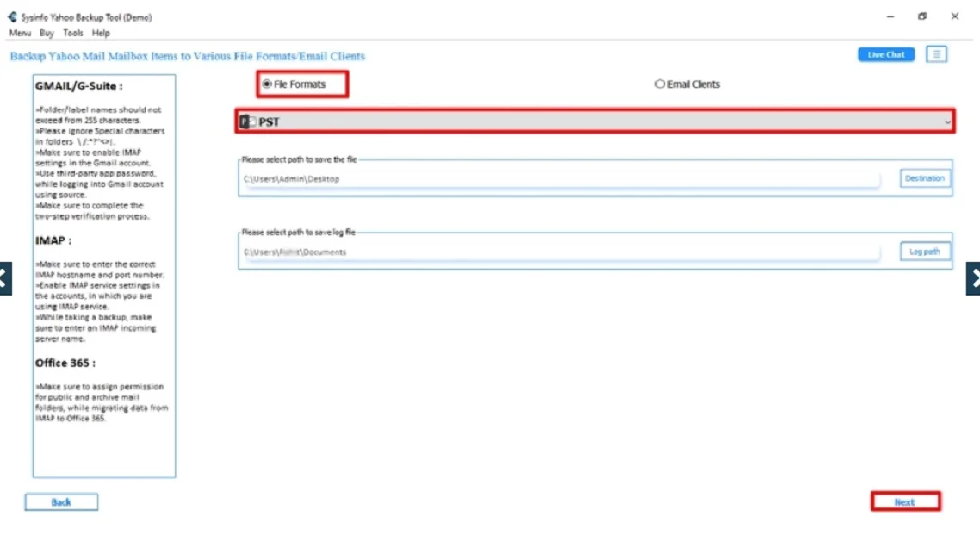Open the hamburger list icon beside Live Chat

(936, 54)
